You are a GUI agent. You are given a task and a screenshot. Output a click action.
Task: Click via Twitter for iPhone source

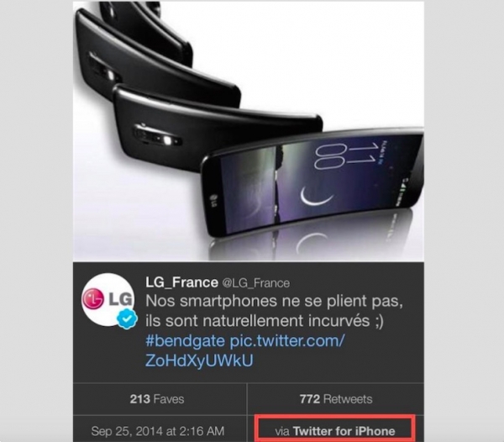click(x=334, y=431)
